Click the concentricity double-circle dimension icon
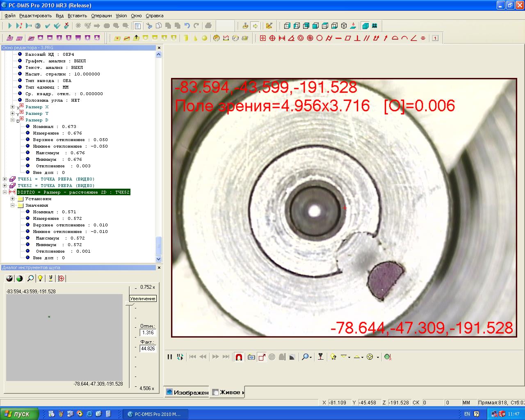This screenshot has height=420, width=525. [x=301, y=38]
